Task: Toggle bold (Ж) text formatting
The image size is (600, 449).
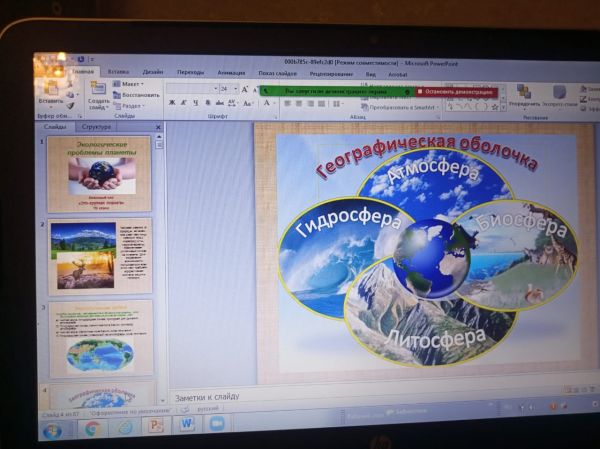Action: (172, 102)
